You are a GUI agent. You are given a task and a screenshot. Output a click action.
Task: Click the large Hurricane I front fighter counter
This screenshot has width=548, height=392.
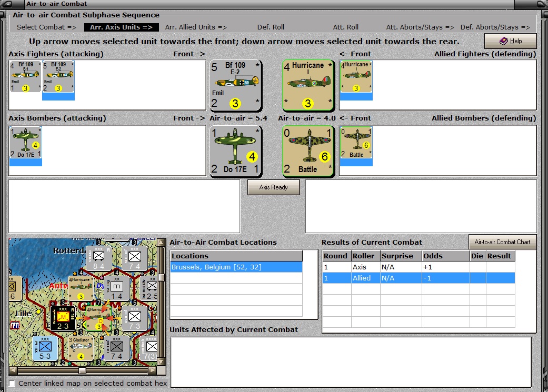pos(307,85)
